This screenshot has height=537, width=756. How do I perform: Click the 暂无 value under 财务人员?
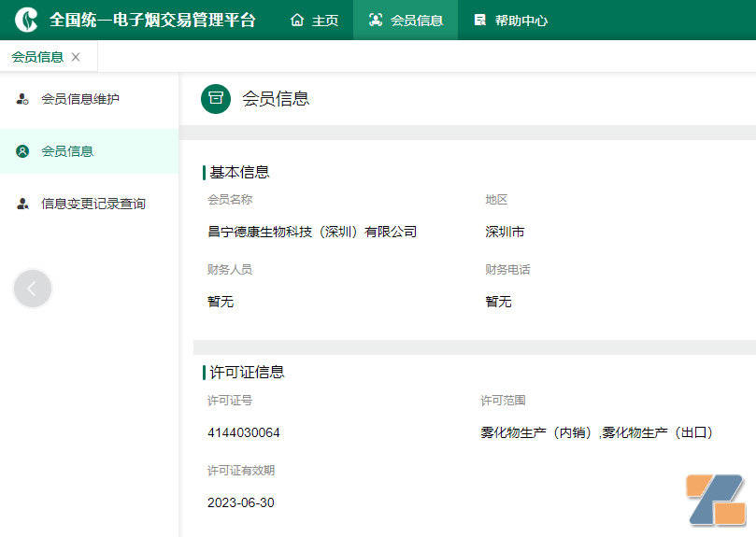(221, 302)
